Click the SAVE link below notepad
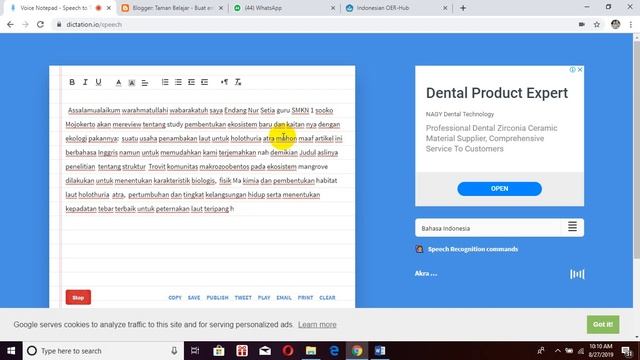The width and height of the screenshot is (640, 360). (194, 298)
